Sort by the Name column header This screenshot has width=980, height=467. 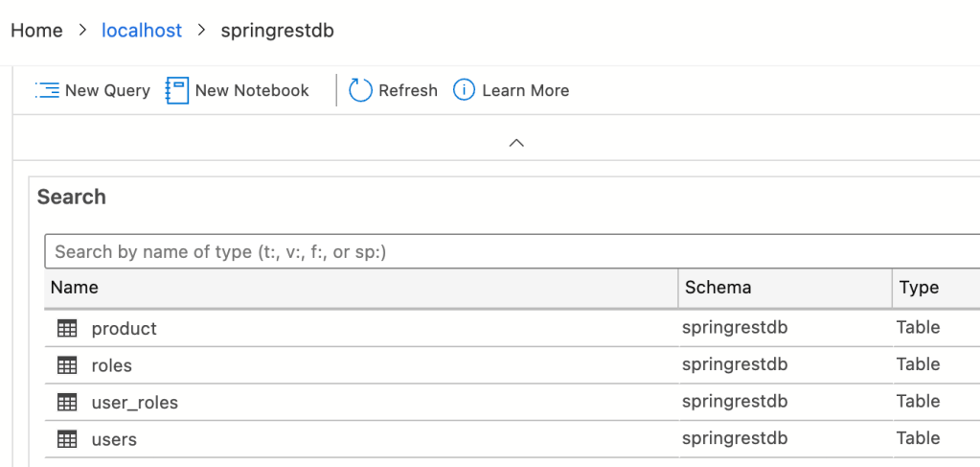[75, 288]
